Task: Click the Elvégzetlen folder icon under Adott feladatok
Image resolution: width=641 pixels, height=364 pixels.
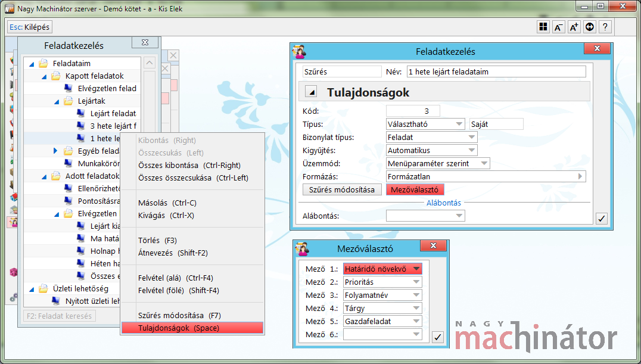Action: tap(69, 213)
